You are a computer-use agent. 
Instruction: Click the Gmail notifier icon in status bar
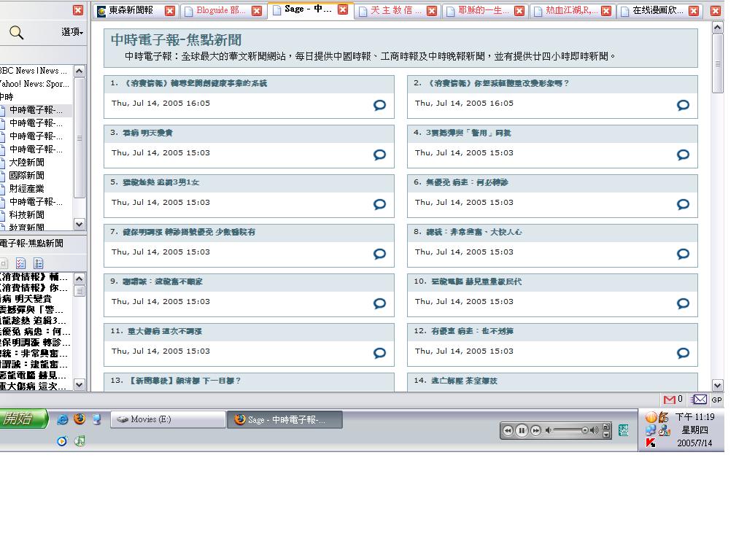pyautogui.click(x=670, y=400)
